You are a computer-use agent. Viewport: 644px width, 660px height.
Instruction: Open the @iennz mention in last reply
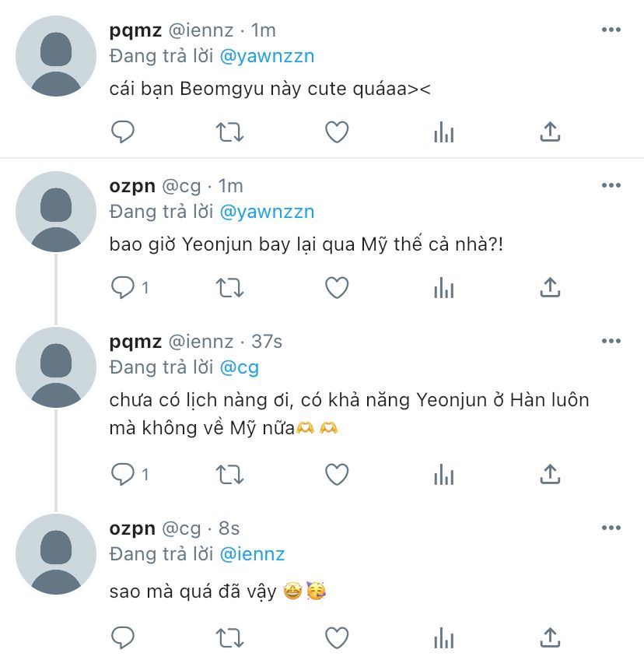(x=252, y=554)
